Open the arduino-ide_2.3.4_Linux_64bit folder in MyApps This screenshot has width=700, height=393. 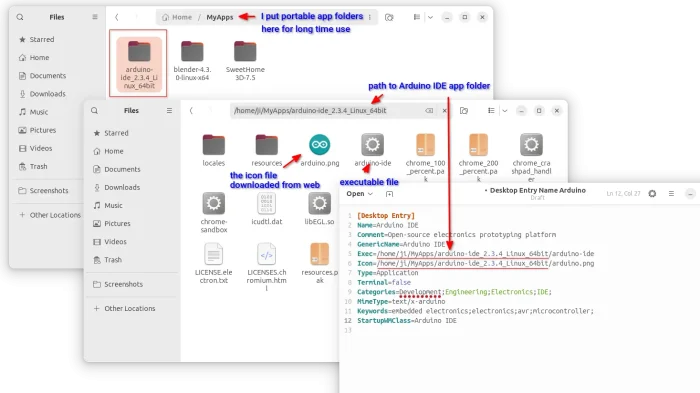138,63
